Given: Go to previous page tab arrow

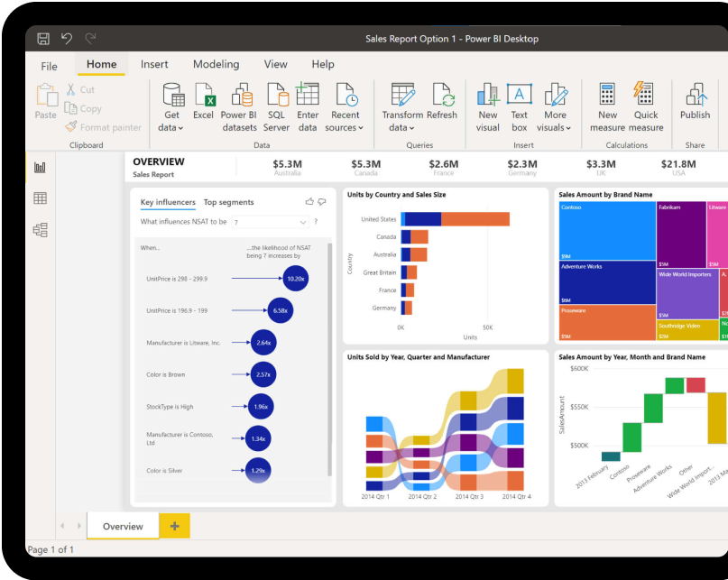Looking at the screenshot, I should (x=62, y=526).
